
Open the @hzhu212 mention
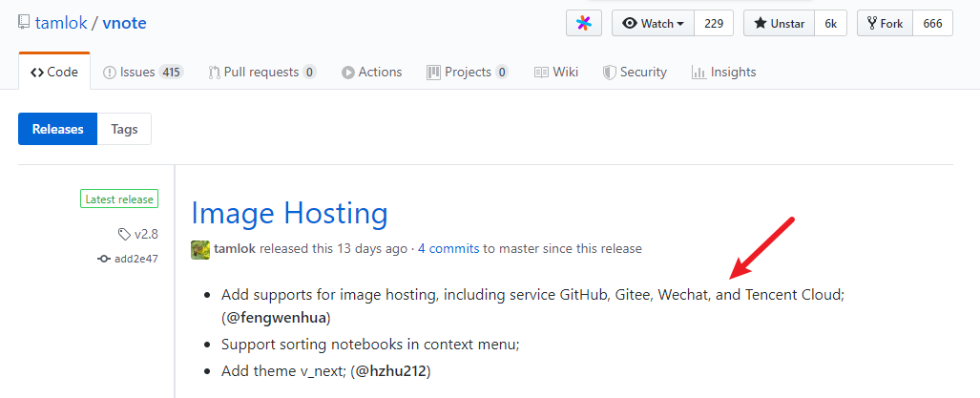tap(390, 371)
